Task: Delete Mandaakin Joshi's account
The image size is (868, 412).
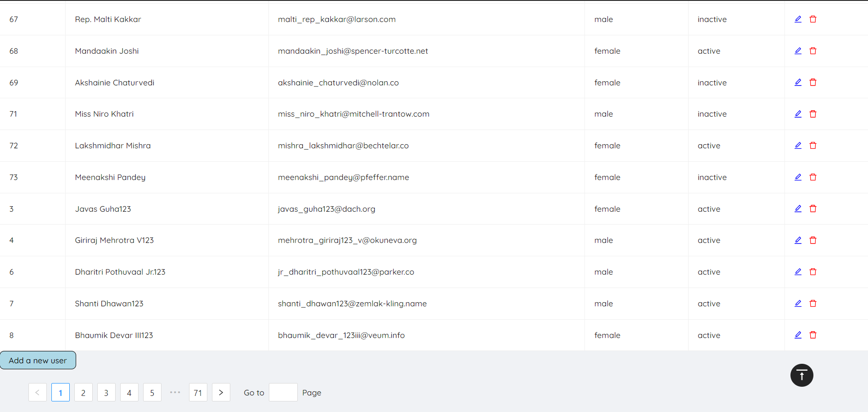Action: coord(813,51)
